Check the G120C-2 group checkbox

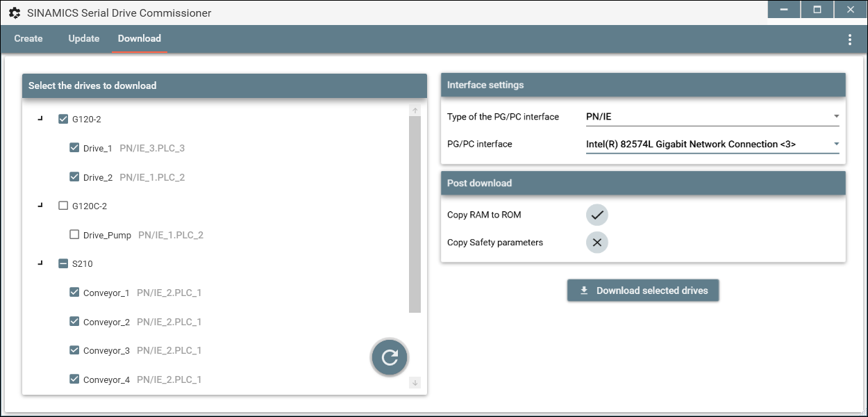(x=63, y=206)
